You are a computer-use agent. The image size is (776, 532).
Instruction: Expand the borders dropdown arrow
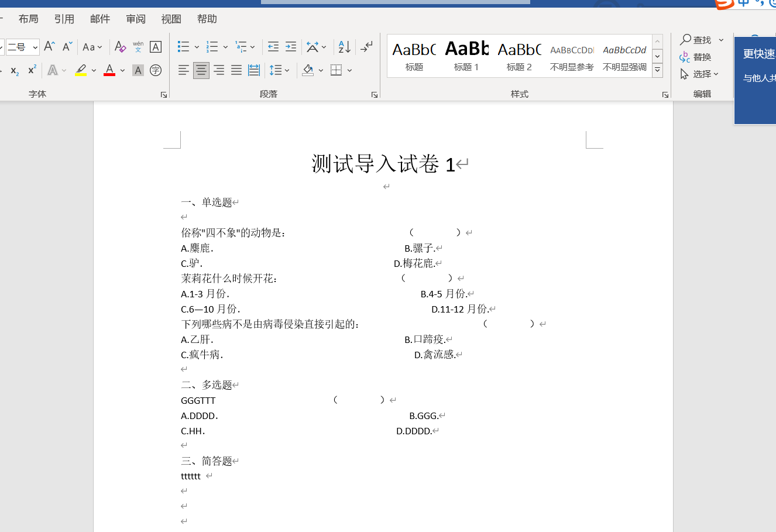point(349,70)
